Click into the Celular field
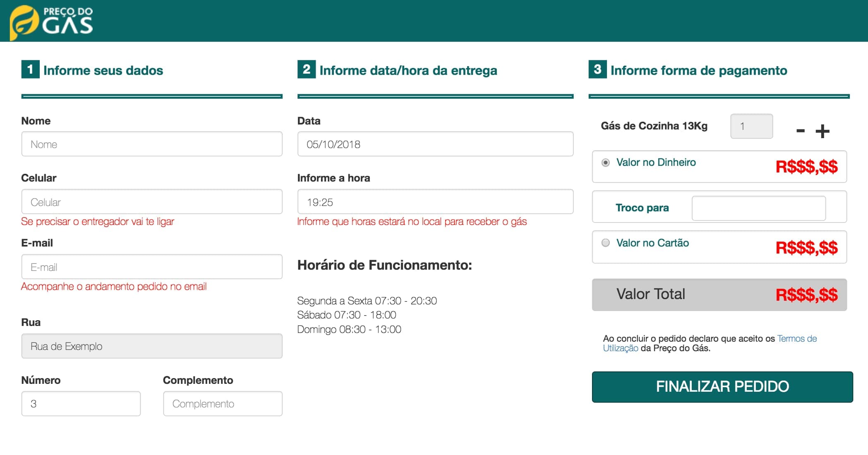The width and height of the screenshot is (868, 455). (x=152, y=202)
